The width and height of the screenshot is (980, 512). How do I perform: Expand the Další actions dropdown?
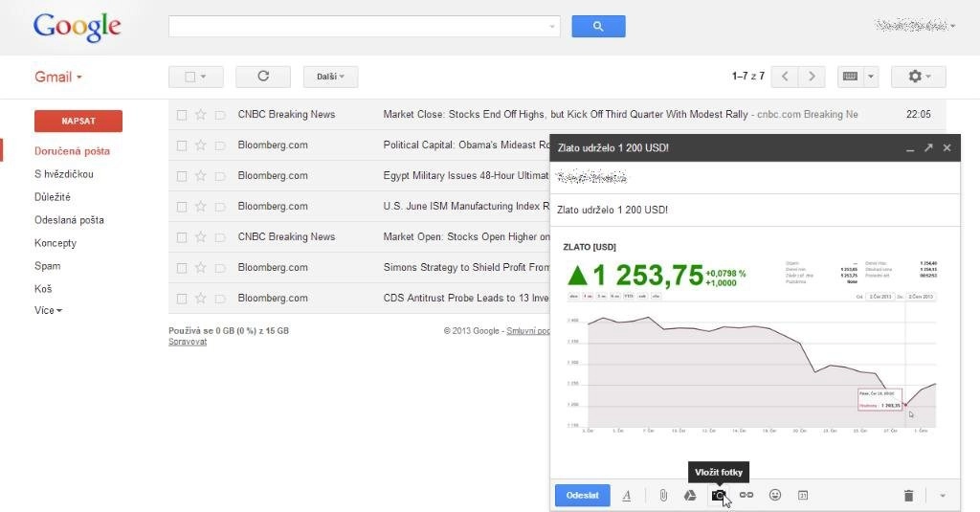coord(330,77)
